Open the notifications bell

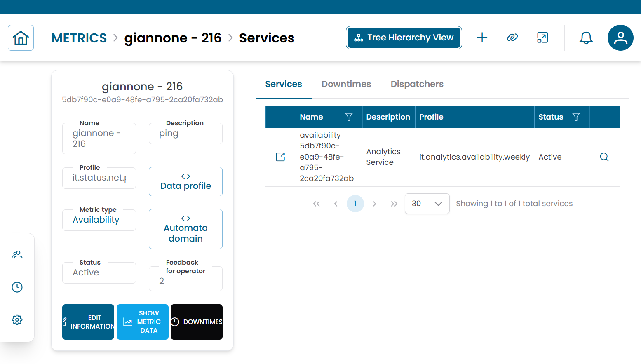[x=586, y=38]
